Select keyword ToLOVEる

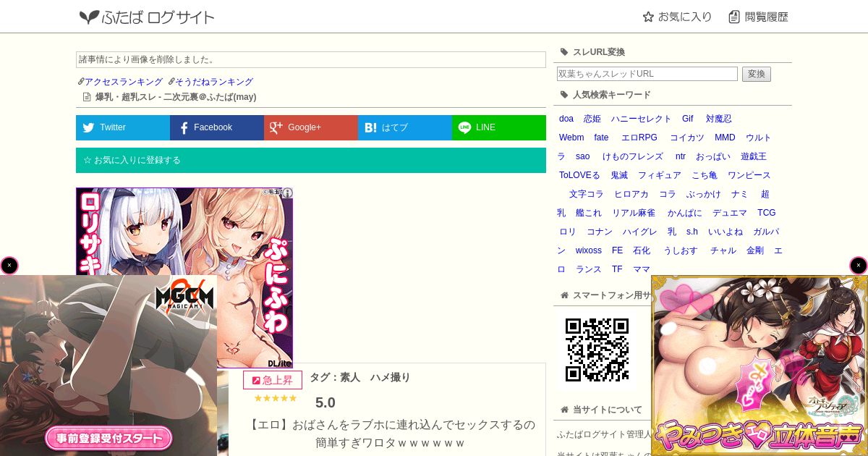coord(580,175)
